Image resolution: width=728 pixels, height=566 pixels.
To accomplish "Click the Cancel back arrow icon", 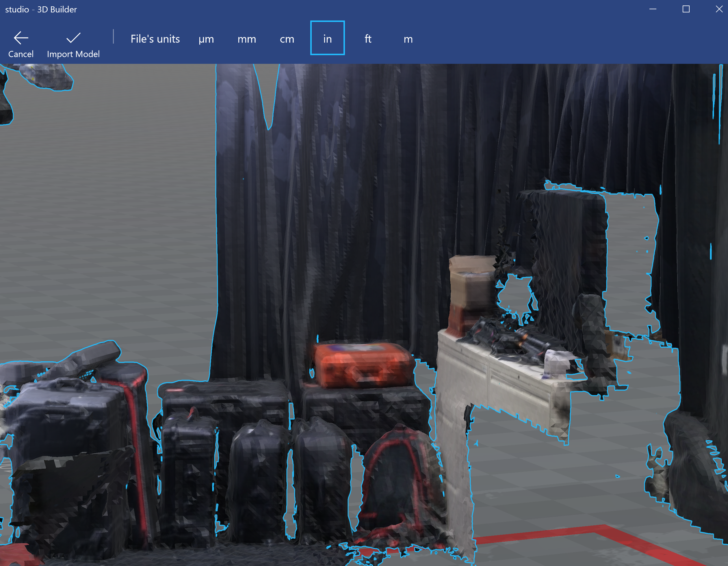I will pyautogui.click(x=21, y=38).
